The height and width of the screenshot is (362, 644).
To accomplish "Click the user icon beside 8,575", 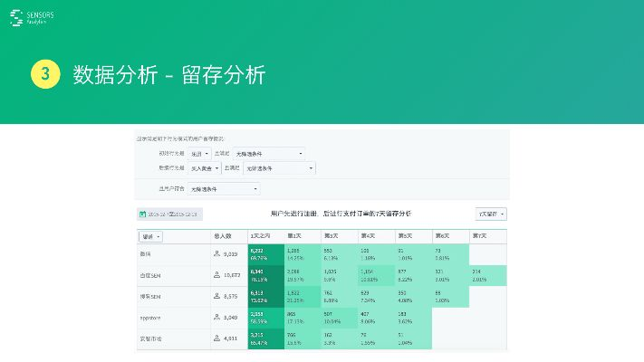I will (216, 296).
